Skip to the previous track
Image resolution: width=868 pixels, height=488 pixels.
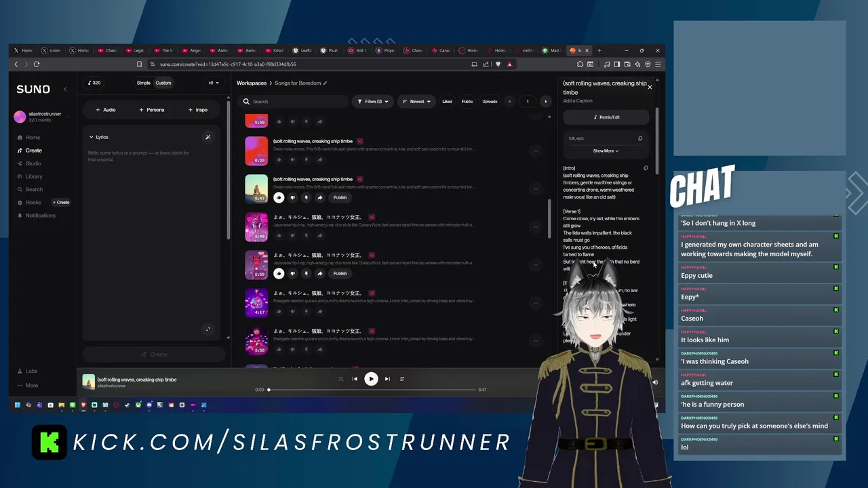(355, 379)
